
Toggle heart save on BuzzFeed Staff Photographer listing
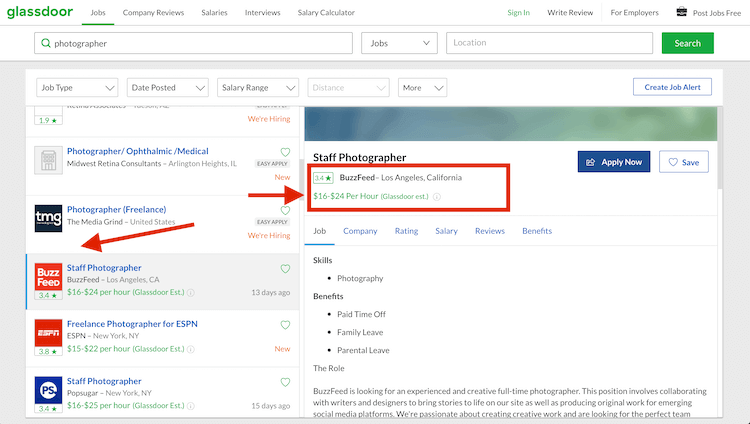click(x=285, y=269)
